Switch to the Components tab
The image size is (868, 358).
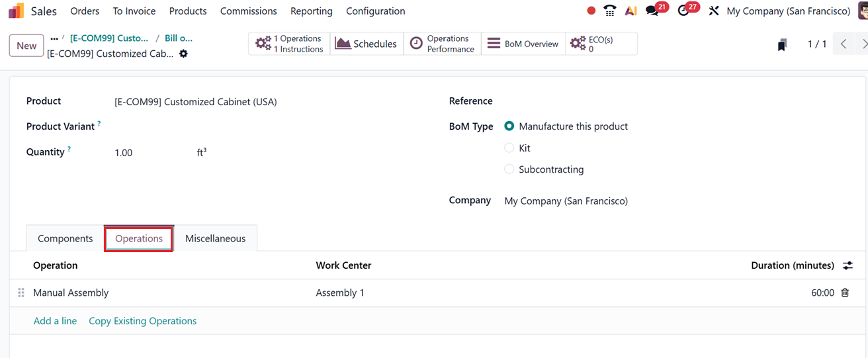[65, 238]
